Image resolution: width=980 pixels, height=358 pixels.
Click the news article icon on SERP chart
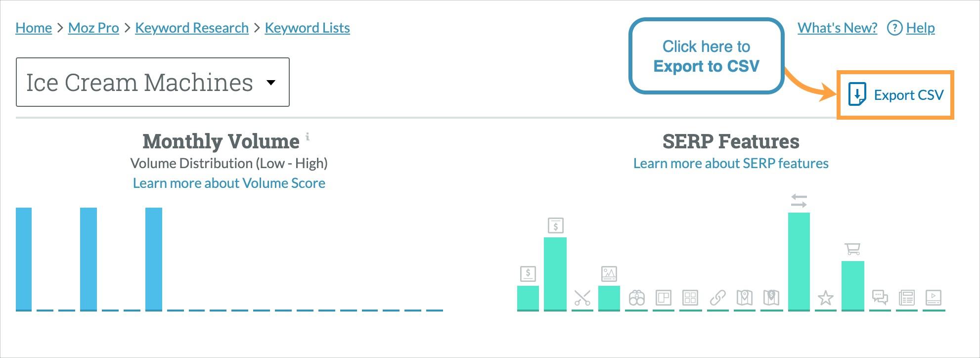pyautogui.click(x=908, y=298)
